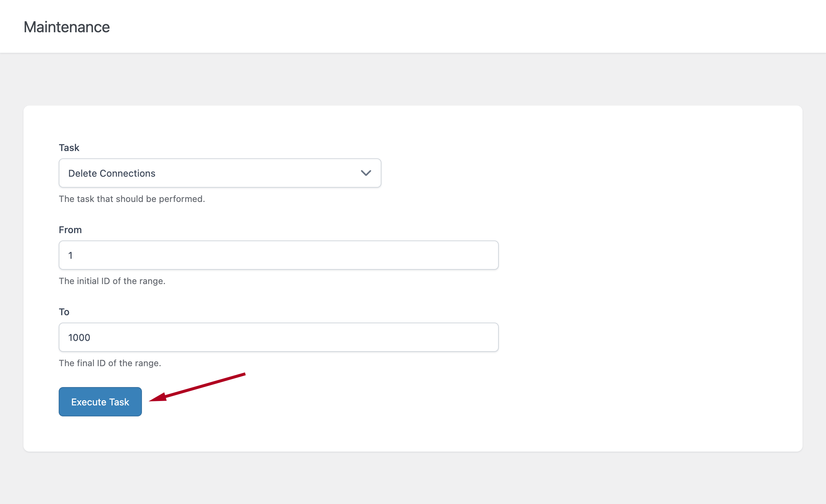The height and width of the screenshot is (504, 826).
Task: Click the Delete Connections text in selector
Action: coord(112,173)
